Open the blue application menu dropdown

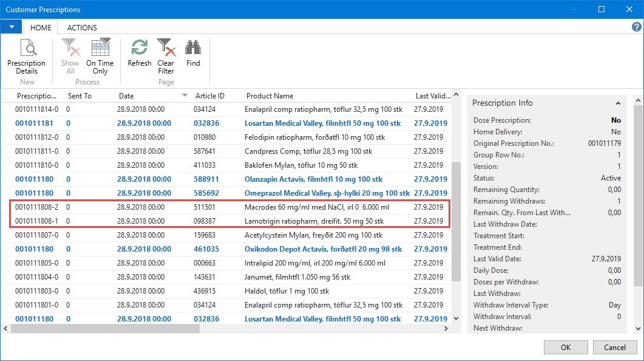[11, 27]
